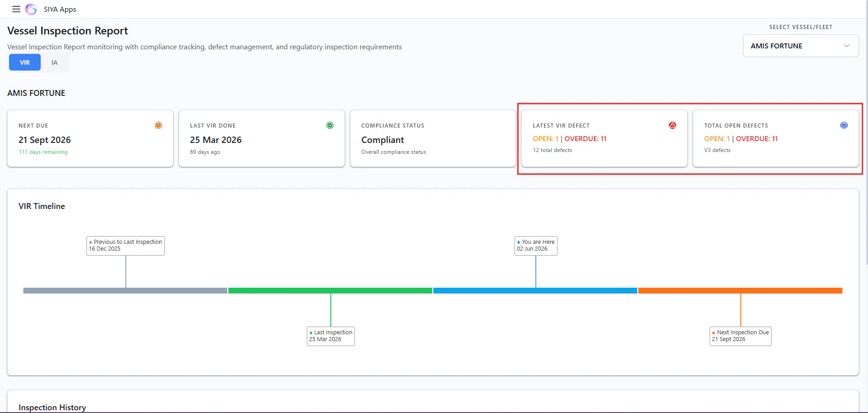Click the 'NEXT DUE' card label
The image size is (868, 413).
(x=33, y=126)
